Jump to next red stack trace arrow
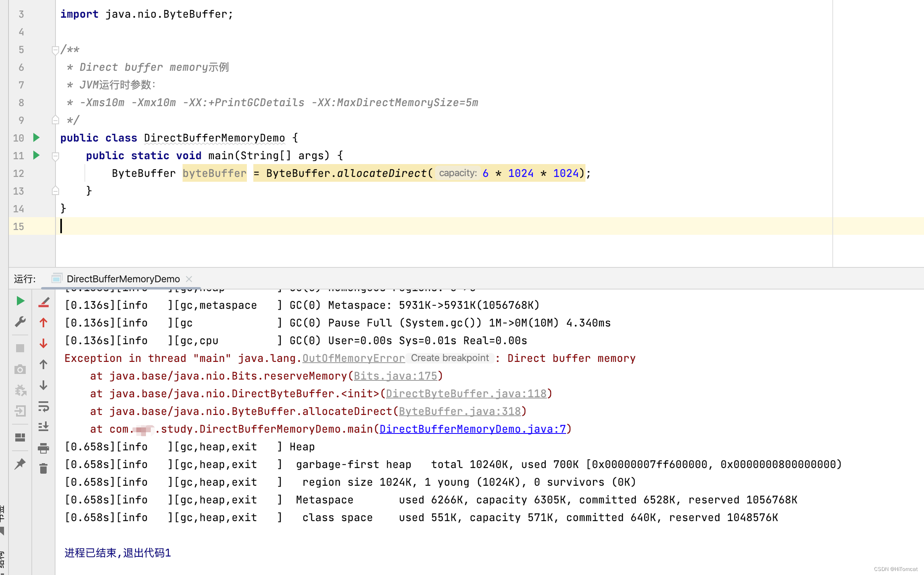 pos(43,343)
